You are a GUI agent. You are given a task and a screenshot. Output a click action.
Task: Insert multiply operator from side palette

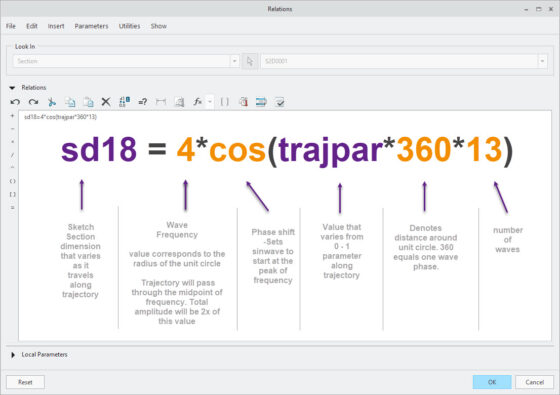[x=12, y=142]
